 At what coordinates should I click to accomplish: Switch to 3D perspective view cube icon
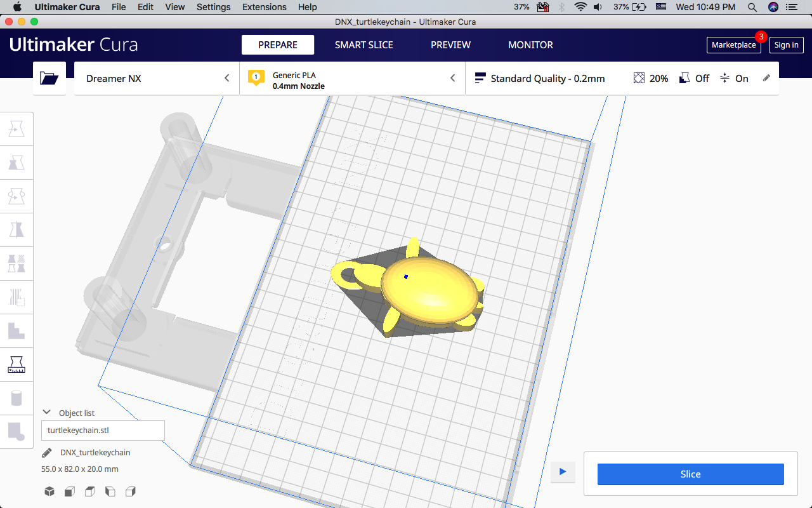click(x=49, y=491)
